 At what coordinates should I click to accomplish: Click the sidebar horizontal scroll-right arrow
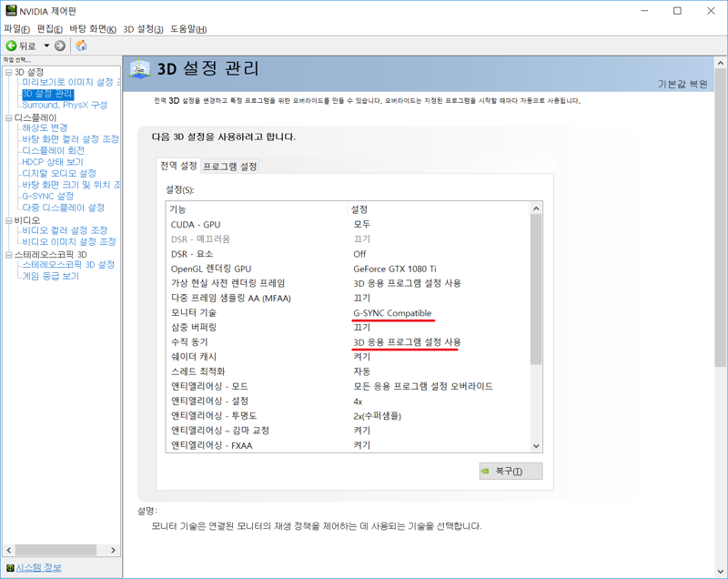pyautogui.click(x=113, y=550)
